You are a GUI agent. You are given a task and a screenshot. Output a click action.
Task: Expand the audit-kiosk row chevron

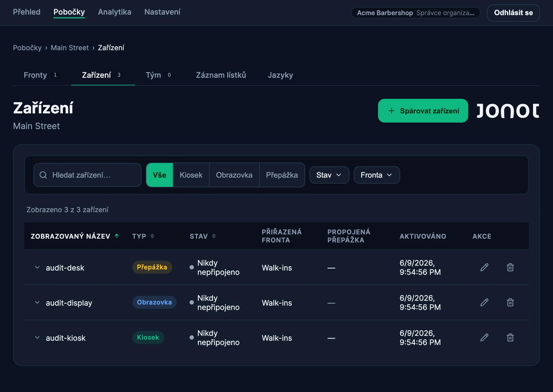pos(37,337)
